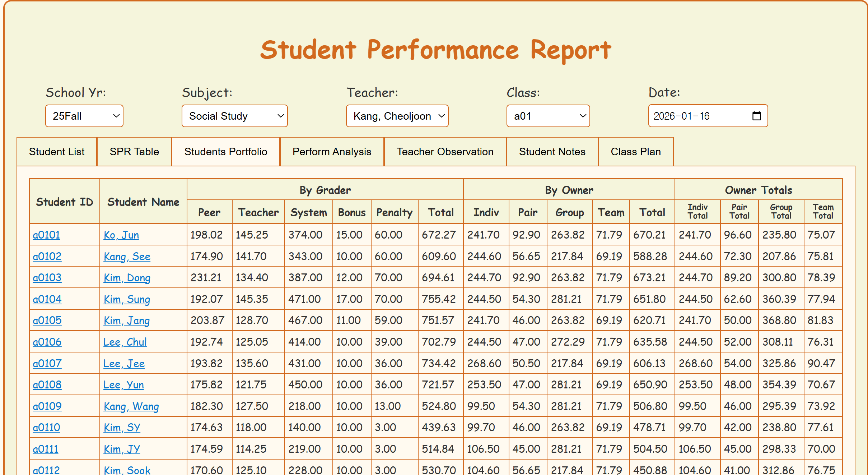
Task: Open the Subject dropdown showing Social Study
Action: point(234,116)
